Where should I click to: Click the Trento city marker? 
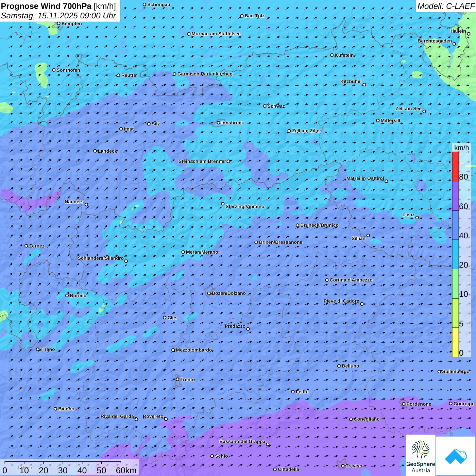click(x=177, y=379)
